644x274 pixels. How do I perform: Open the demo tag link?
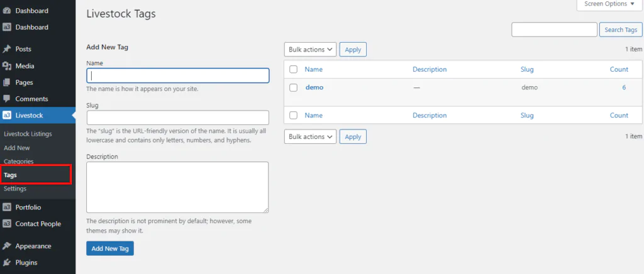(x=314, y=87)
